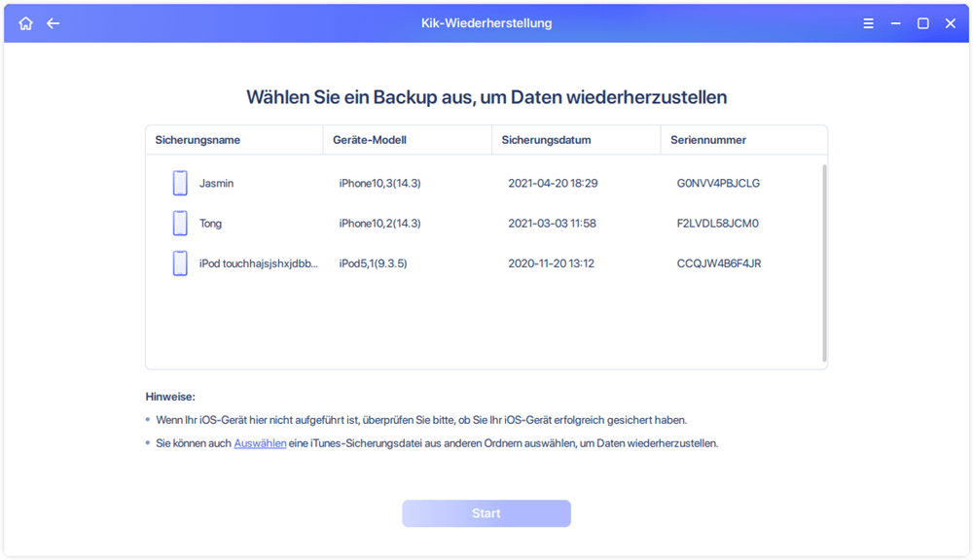The width and height of the screenshot is (973, 560).
Task: Click the Hinweise: label
Action: 170,397
